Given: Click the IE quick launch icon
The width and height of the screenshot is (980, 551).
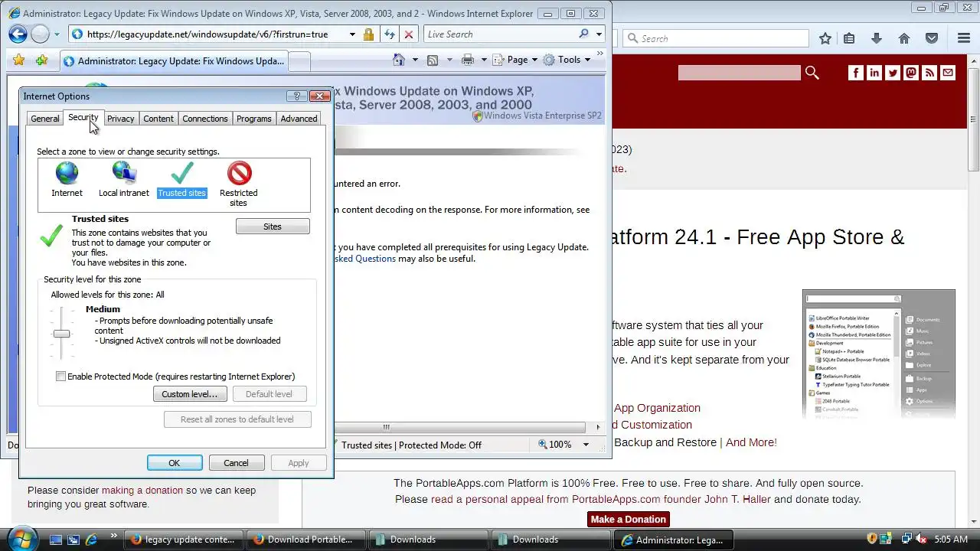Looking at the screenshot, I should point(91,540).
